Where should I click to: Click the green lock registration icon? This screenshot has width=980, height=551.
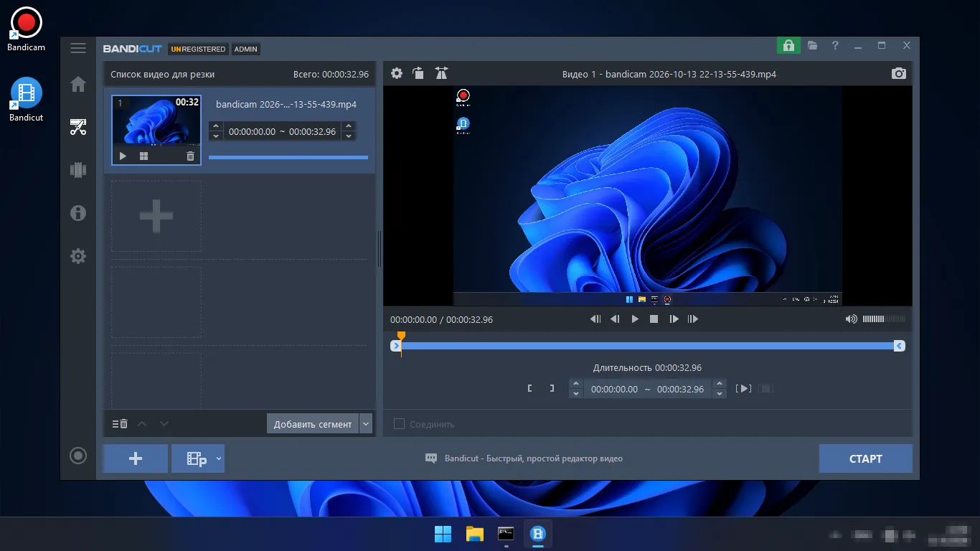[788, 45]
